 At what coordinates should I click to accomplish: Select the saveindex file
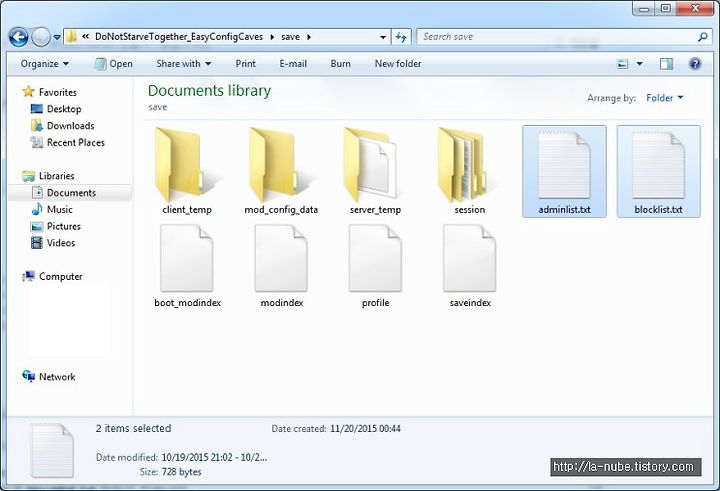(470, 265)
